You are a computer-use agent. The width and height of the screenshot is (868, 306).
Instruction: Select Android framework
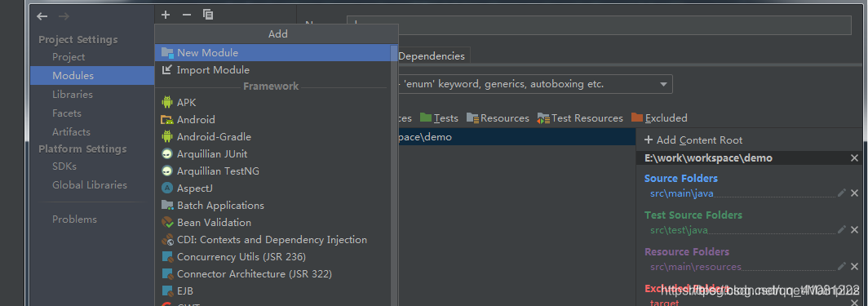(x=273, y=119)
